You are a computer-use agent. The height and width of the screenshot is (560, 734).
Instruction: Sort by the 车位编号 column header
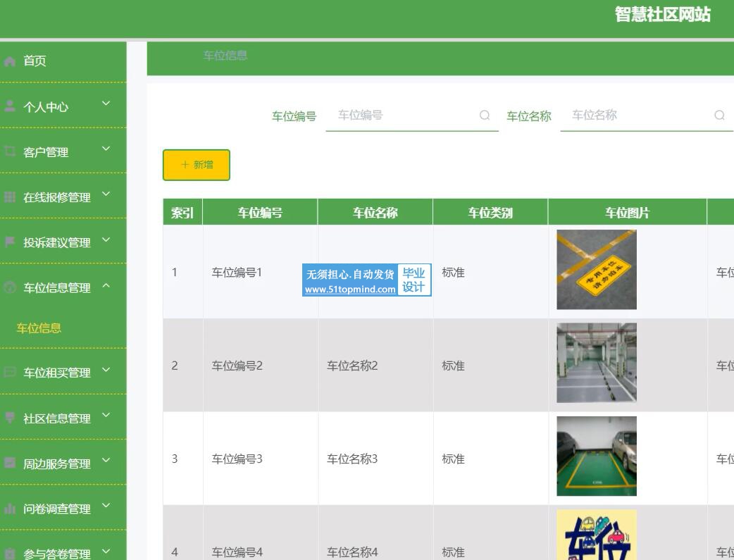click(260, 213)
